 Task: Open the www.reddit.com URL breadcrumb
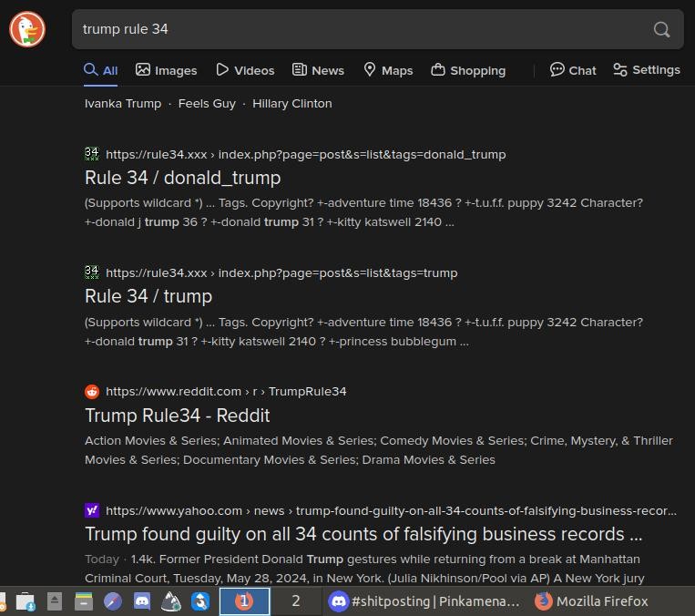226,392
